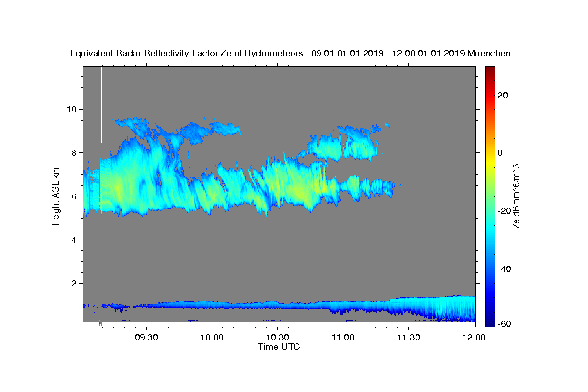This screenshot has height=392, width=588.
Task: Click the '11:30' time axis label
Action: click(x=409, y=338)
